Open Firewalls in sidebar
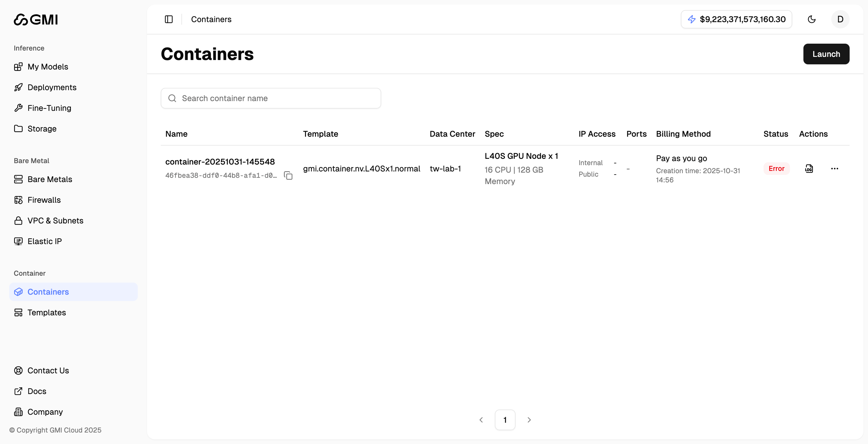Viewport: 868px width, 444px height. (44, 200)
